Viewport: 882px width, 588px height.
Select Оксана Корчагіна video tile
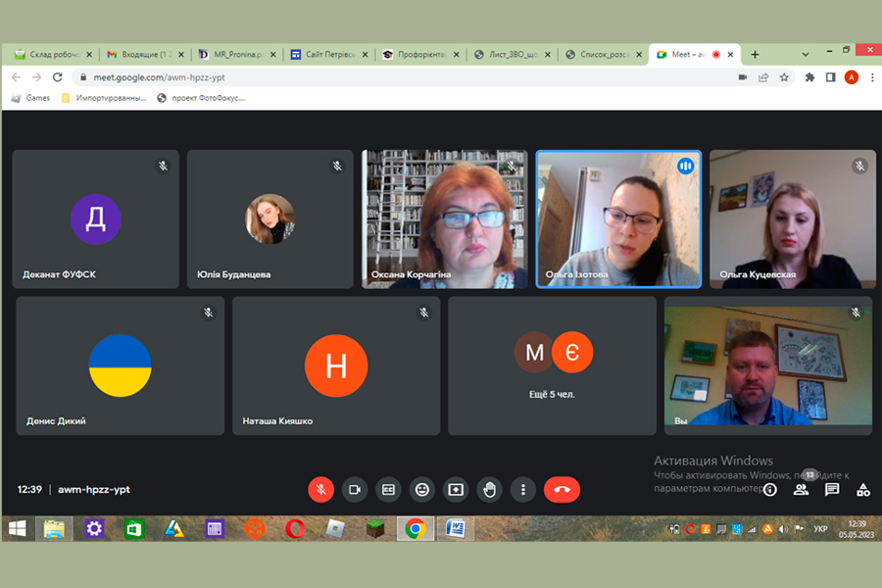[x=444, y=219]
